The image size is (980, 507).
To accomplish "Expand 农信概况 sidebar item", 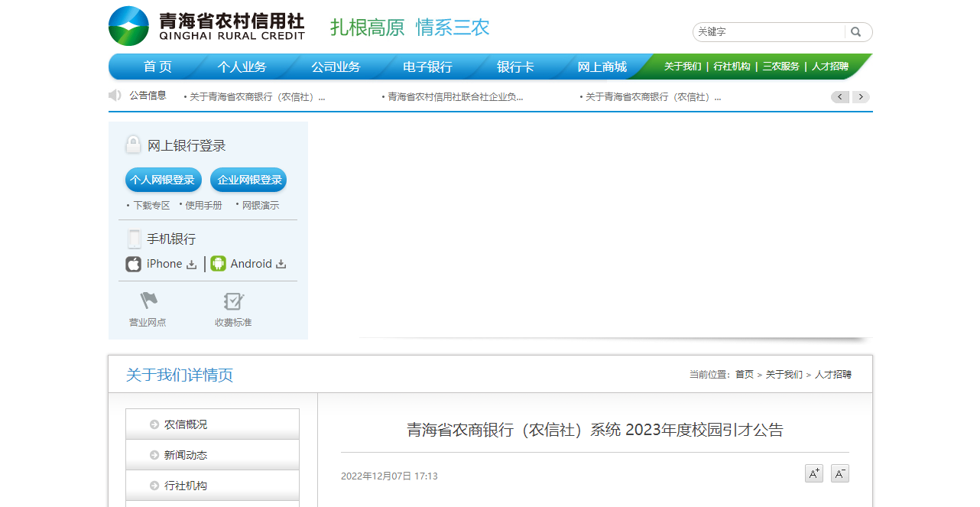I will (x=186, y=424).
